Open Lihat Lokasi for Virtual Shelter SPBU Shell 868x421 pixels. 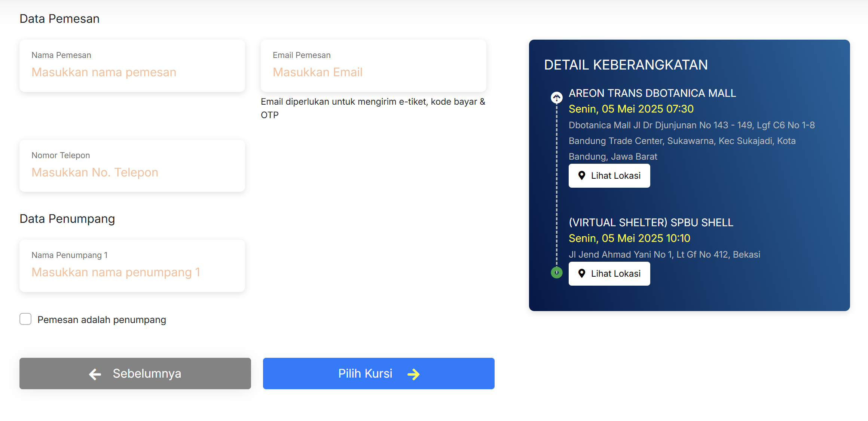(609, 274)
